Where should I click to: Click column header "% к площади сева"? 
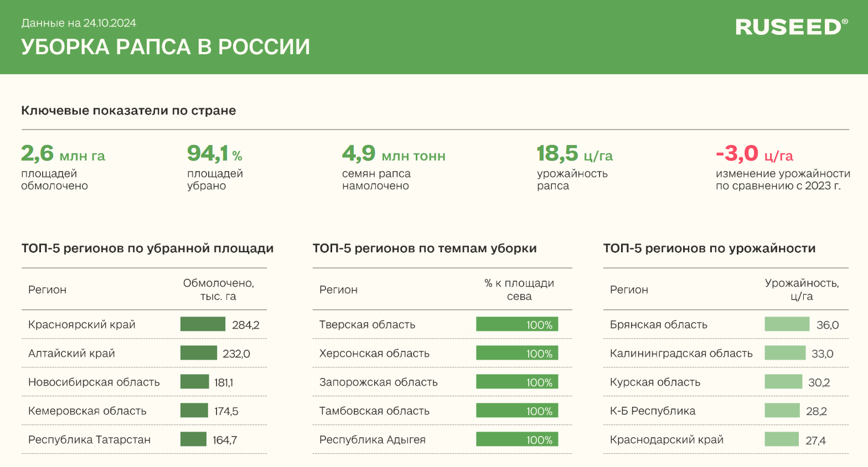[x=519, y=289]
